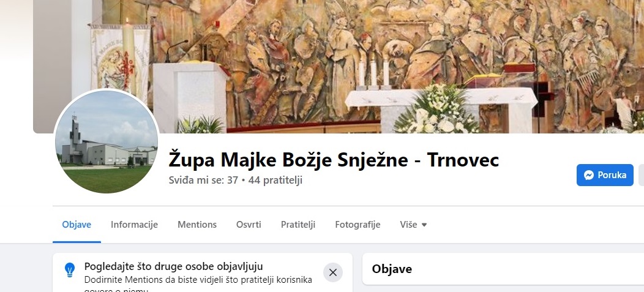Click the Objave heading in right panel
This screenshot has height=292, width=644.
coord(392,269)
